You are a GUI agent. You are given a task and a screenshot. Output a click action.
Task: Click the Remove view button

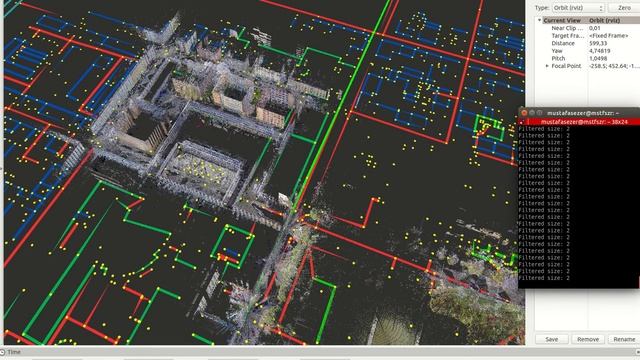coord(588,339)
